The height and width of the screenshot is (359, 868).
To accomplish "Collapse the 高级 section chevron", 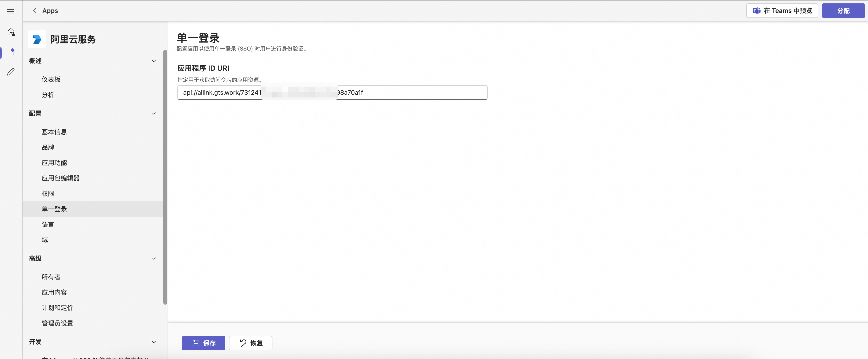I will (x=154, y=258).
